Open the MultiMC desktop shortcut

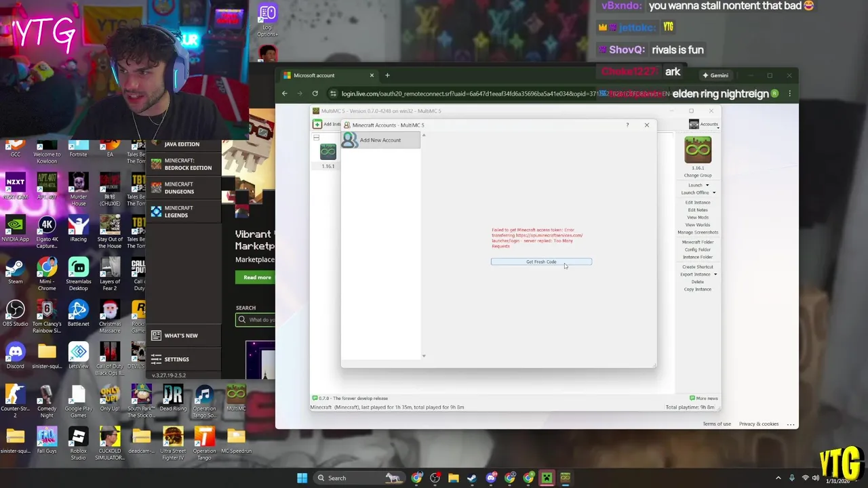click(235, 399)
